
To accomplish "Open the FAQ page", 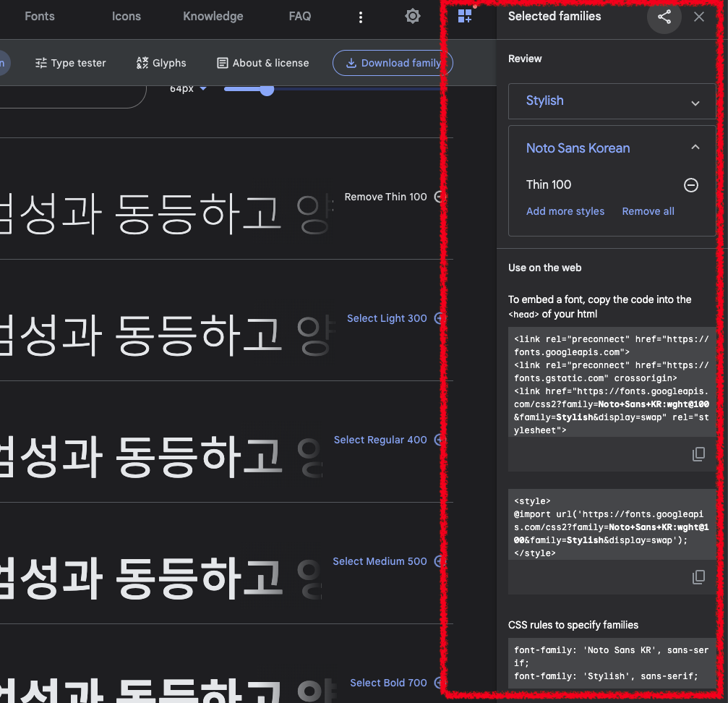I will (300, 16).
